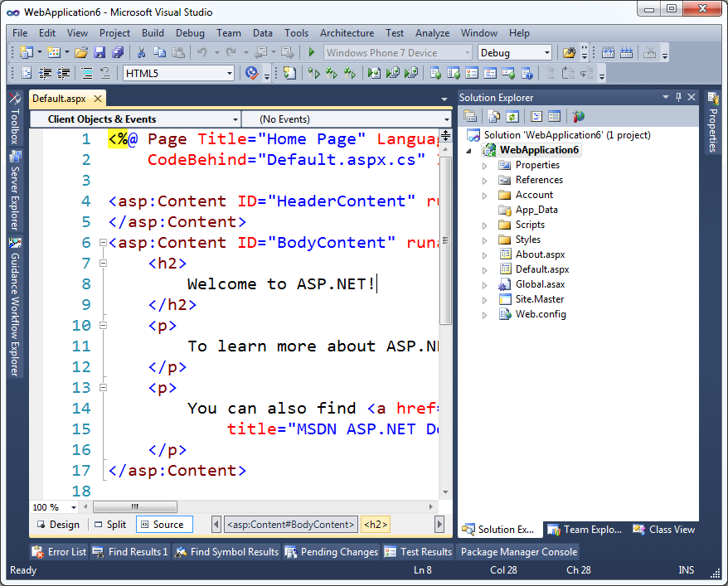Click the Add New Item toolbar icon
Viewport: 728px width, 586px height.
pyautogui.click(x=54, y=52)
